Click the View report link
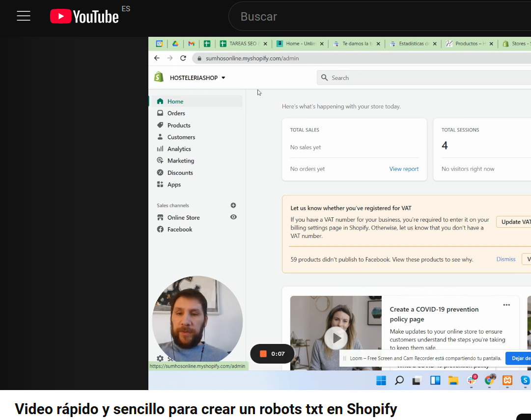This screenshot has width=531, height=420. 404,169
